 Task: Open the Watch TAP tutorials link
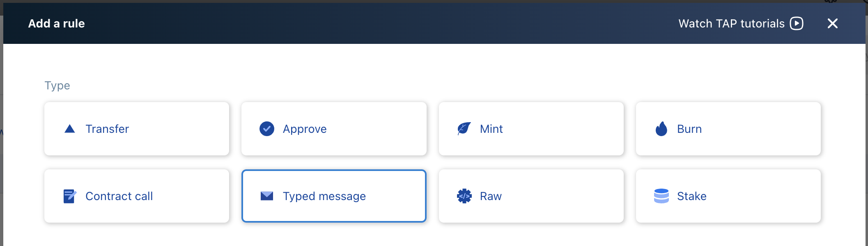741,23
